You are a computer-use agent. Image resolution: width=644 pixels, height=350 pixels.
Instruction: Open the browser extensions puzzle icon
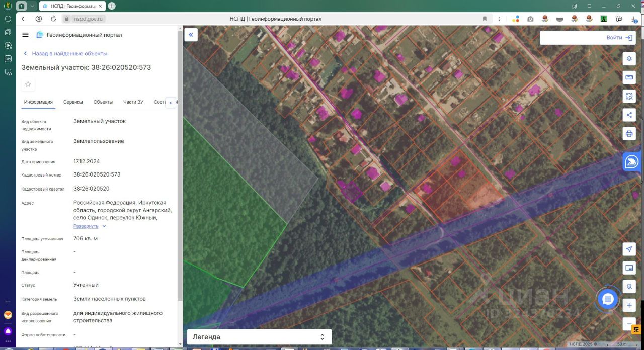pyautogui.click(x=618, y=19)
